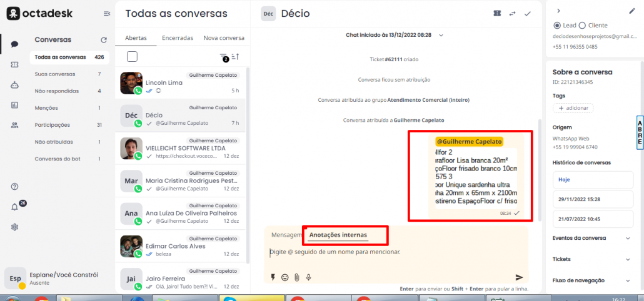Open the notifications bell in sidebar
644x301 pixels.
14,207
